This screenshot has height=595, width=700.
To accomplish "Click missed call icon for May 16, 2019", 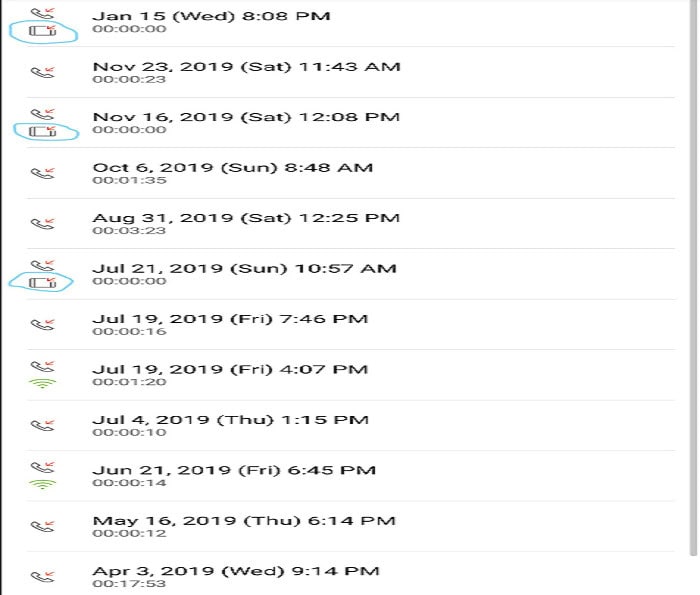I will point(42,526).
